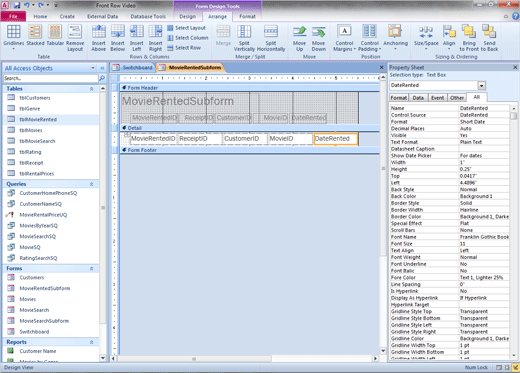Select the tblCustomers table
520x373 pixels.
(51, 98)
